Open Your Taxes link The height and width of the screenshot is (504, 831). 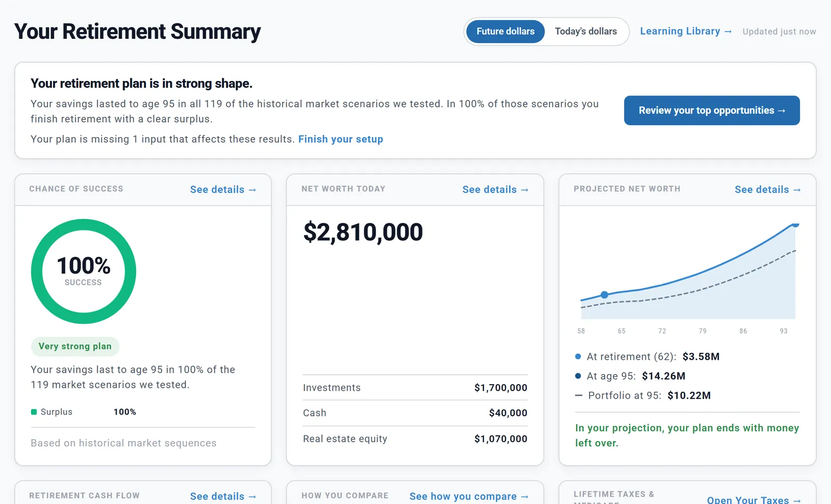pyautogui.click(x=754, y=499)
